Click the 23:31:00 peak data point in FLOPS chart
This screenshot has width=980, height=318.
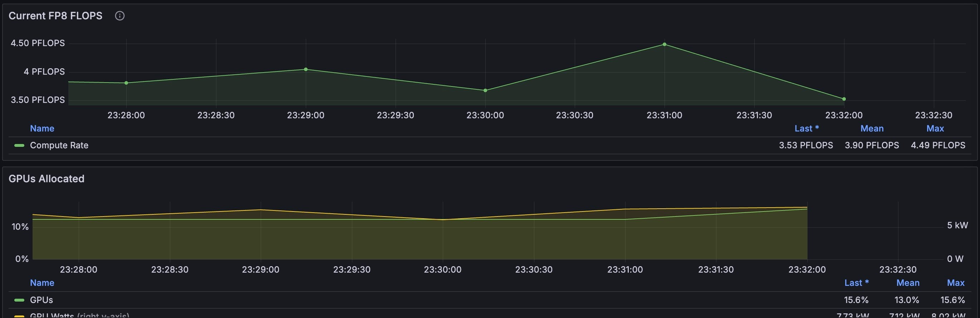[665, 44]
